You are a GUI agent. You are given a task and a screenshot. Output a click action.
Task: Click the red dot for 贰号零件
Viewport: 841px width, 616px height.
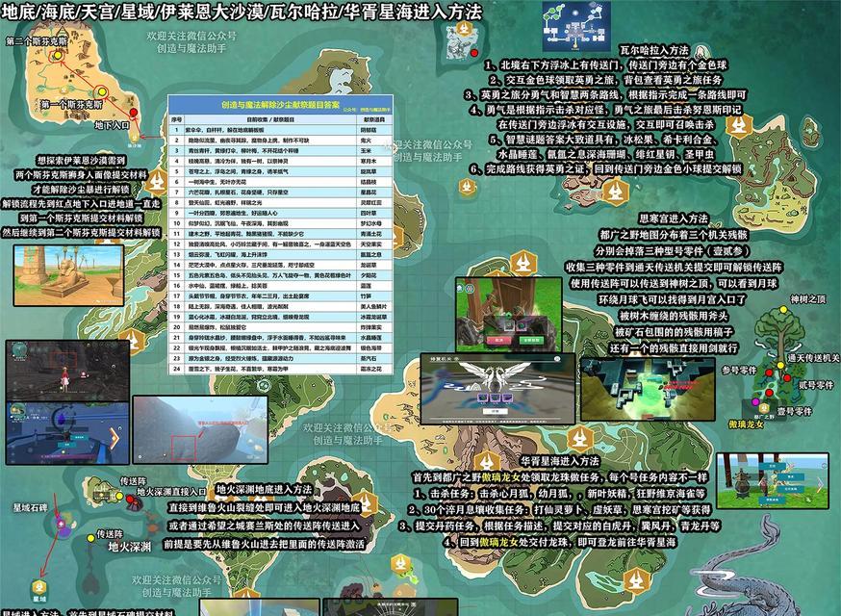coord(787,378)
